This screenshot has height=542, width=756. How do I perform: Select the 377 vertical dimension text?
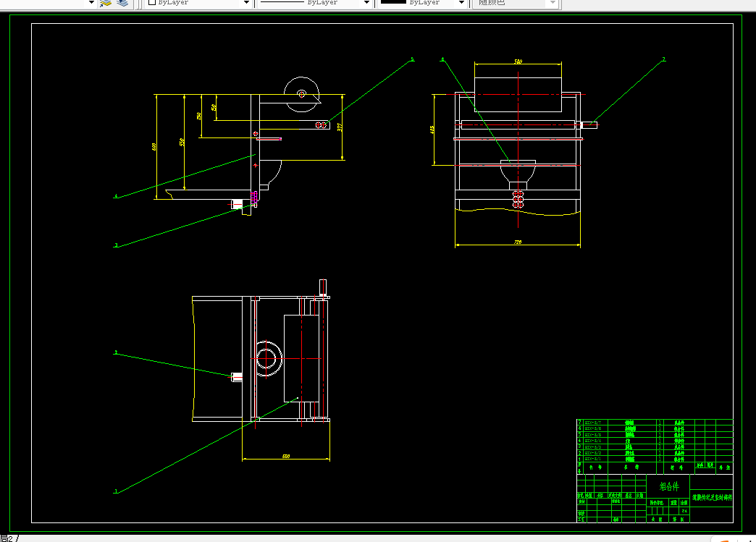pos(340,127)
